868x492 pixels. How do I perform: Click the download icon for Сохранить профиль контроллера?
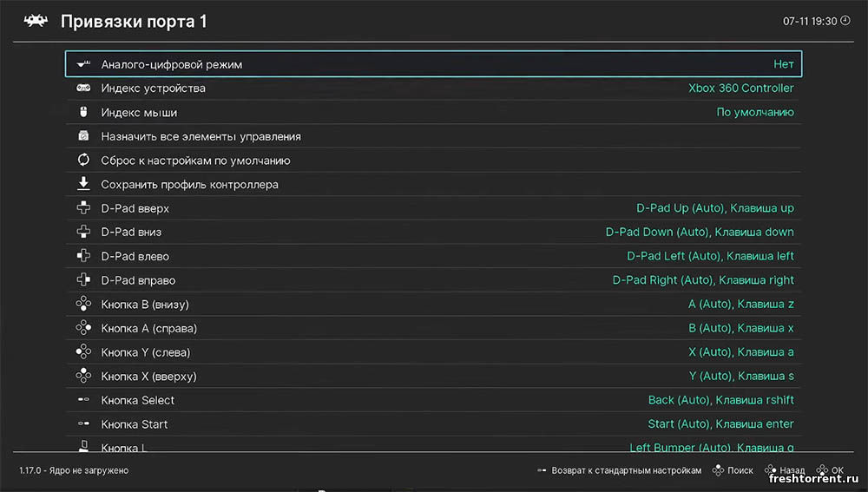coord(83,184)
